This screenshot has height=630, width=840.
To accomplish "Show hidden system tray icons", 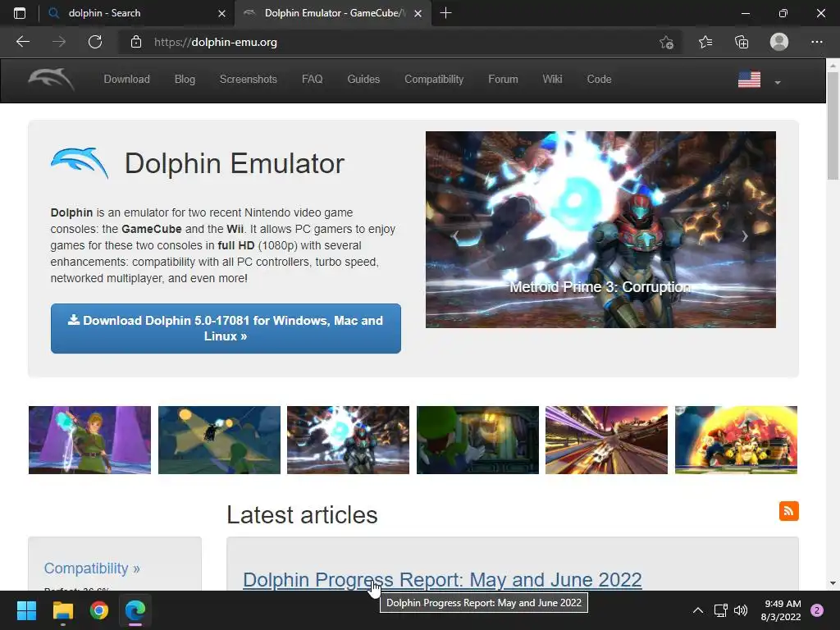I will coord(697,610).
